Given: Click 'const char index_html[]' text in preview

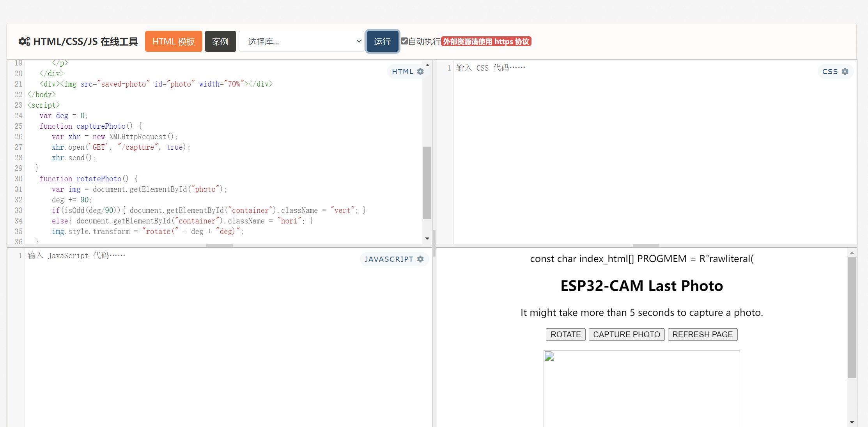Looking at the screenshot, I should tap(641, 259).
